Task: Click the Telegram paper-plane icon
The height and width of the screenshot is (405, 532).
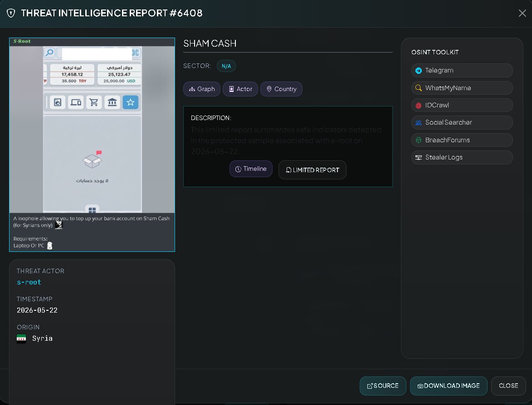Action: point(419,71)
